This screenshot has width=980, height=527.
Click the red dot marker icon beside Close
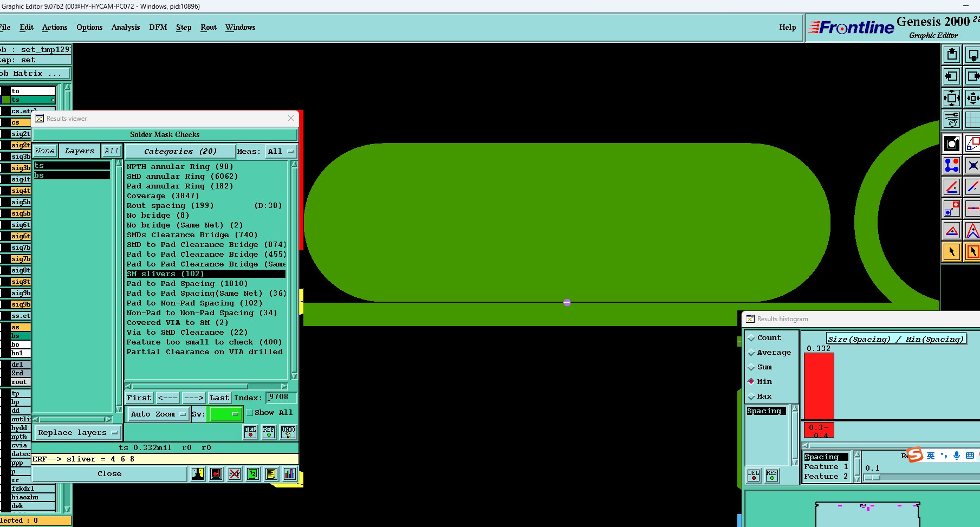[216, 474]
